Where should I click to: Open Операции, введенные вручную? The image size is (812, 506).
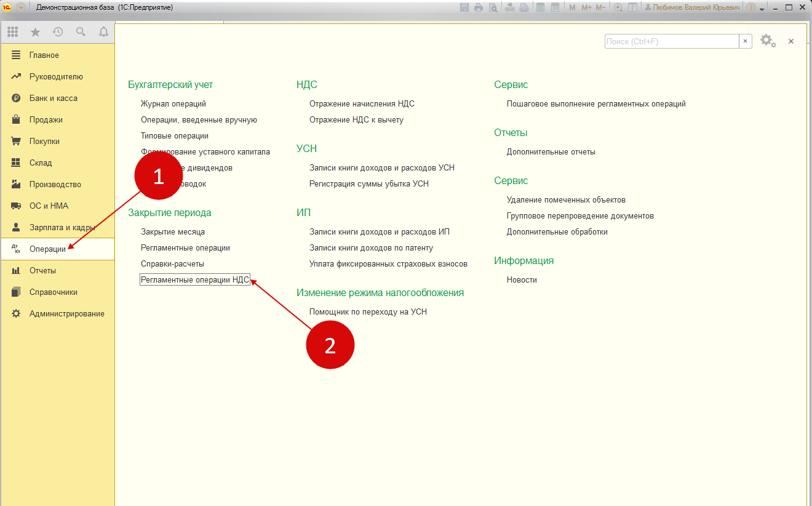[199, 120]
